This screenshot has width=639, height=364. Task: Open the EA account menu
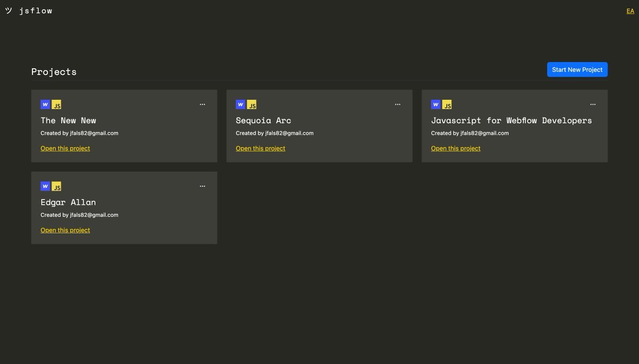tap(630, 11)
